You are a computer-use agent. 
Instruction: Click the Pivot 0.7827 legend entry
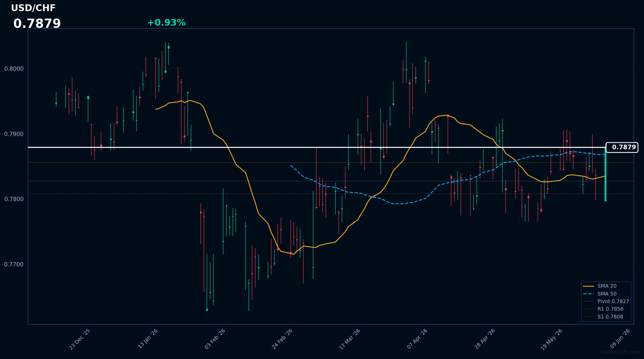(606, 302)
